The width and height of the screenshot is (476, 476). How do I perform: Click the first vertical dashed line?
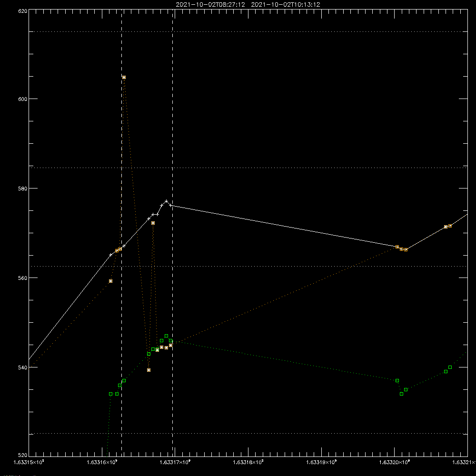pyautogui.click(x=122, y=233)
